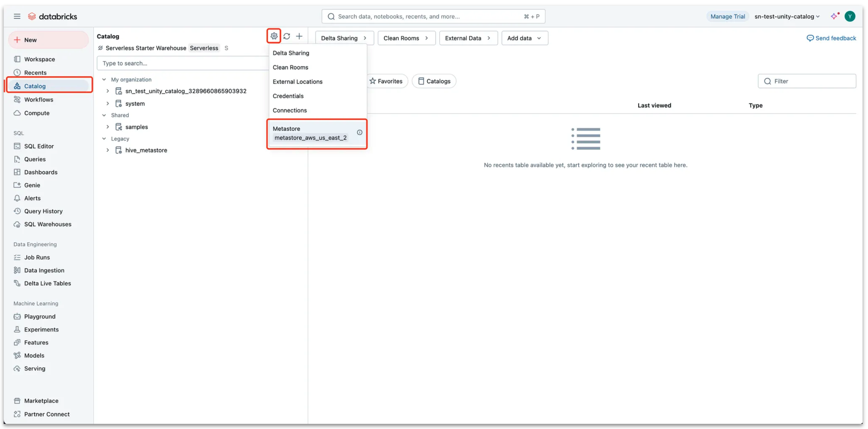
Task: Click the refresh catalog icon
Action: coord(286,36)
